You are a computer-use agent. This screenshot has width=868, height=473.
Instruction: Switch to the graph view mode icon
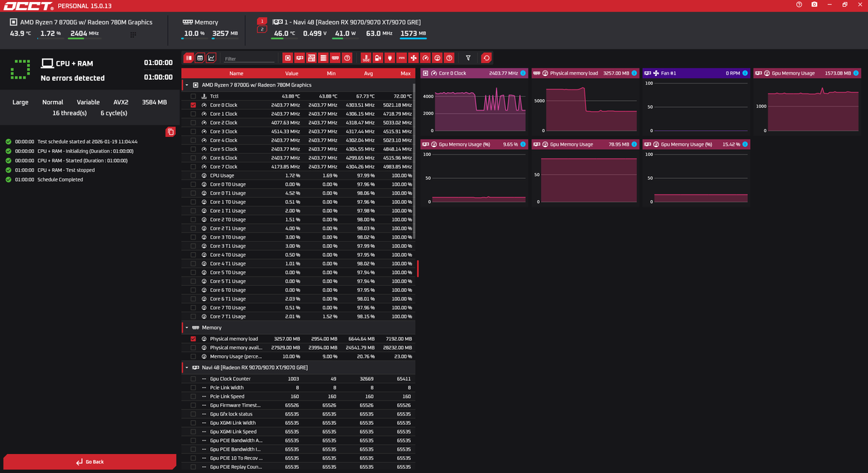click(x=212, y=58)
